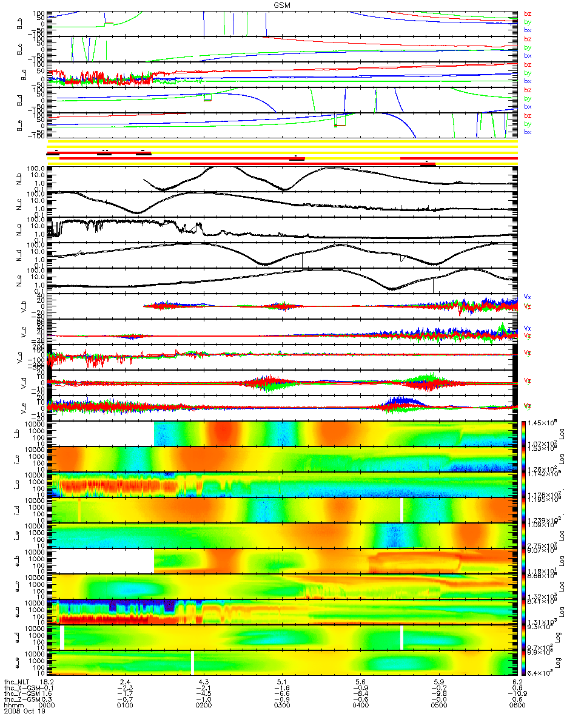Select the V_c velocity panel label
The image size is (564, 728).
pos(25,332)
